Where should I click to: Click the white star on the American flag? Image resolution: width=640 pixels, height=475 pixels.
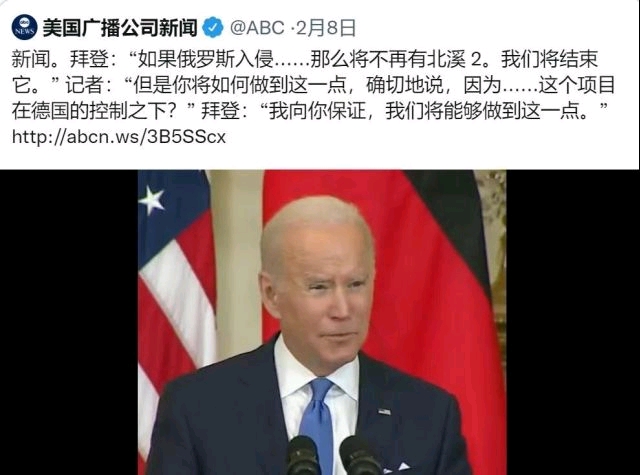(151, 200)
